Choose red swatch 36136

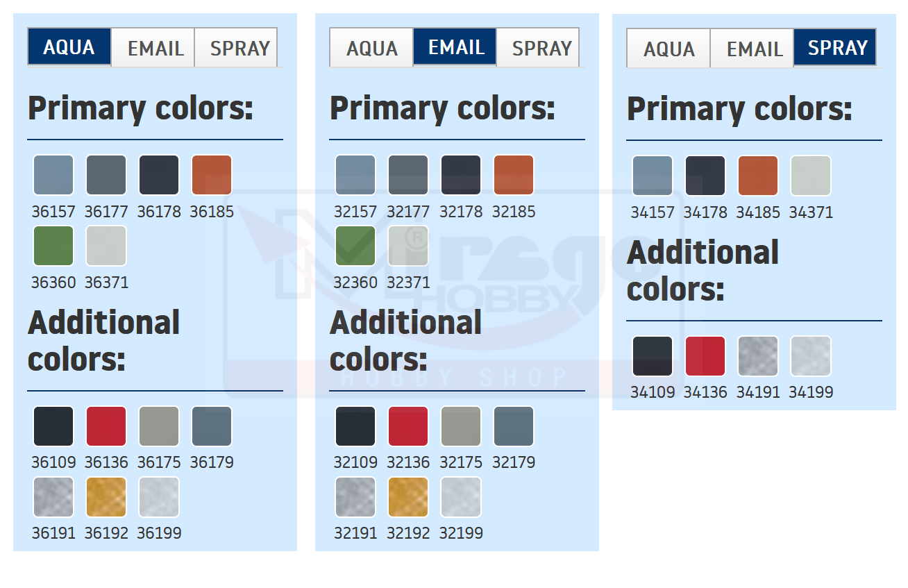coord(106,426)
